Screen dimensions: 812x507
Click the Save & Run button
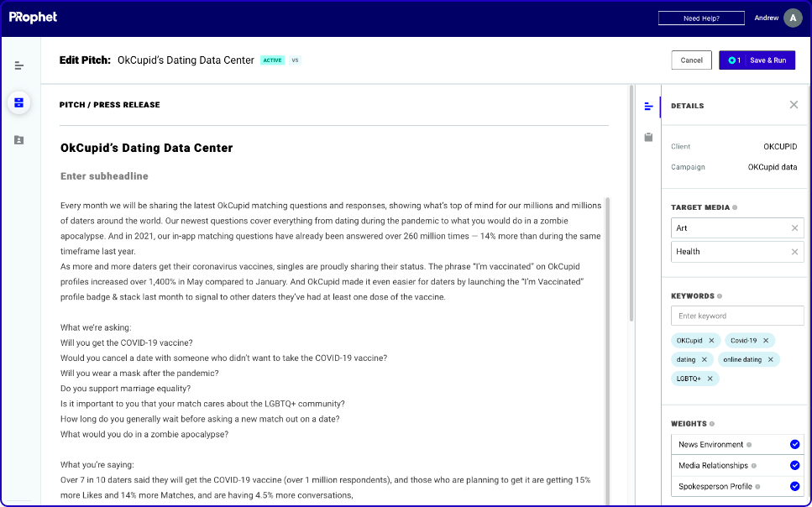pyautogui.click(x=757, y=60)
